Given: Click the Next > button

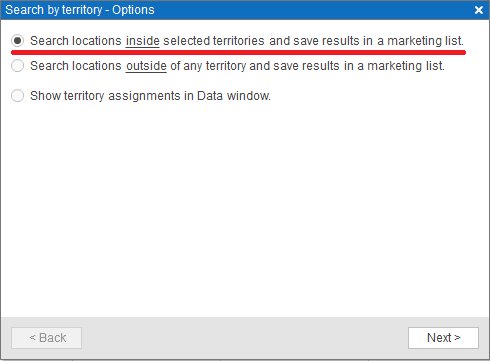Looking at the screenshot, I should pos(443,338).
